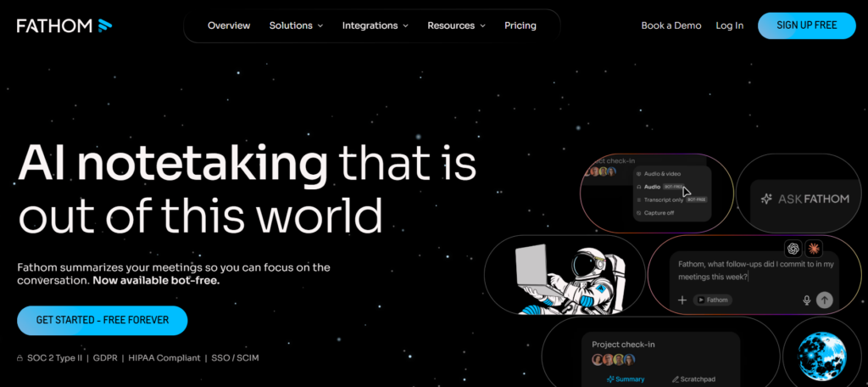Click the SIGN UP FREE button
Screen dimensions: 868x387
coord(807,25)
